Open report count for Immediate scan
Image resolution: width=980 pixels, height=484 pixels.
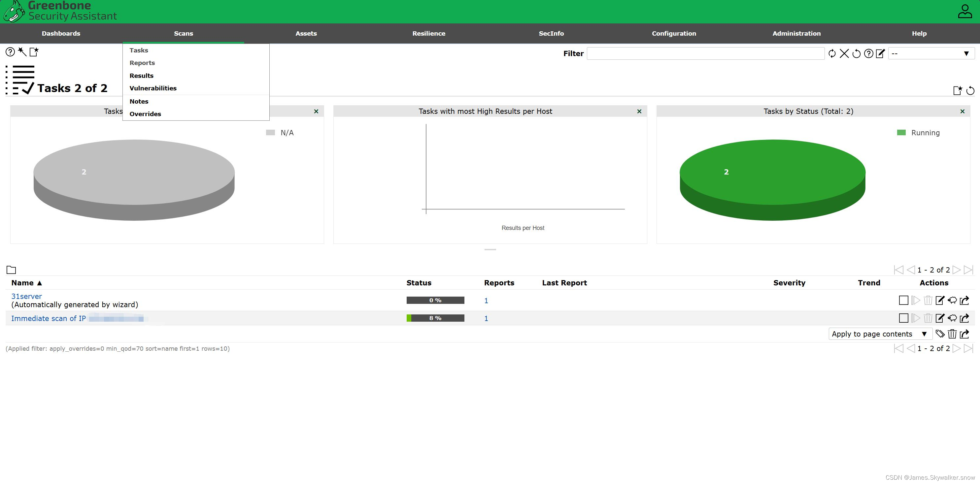[x=486, y=319]
